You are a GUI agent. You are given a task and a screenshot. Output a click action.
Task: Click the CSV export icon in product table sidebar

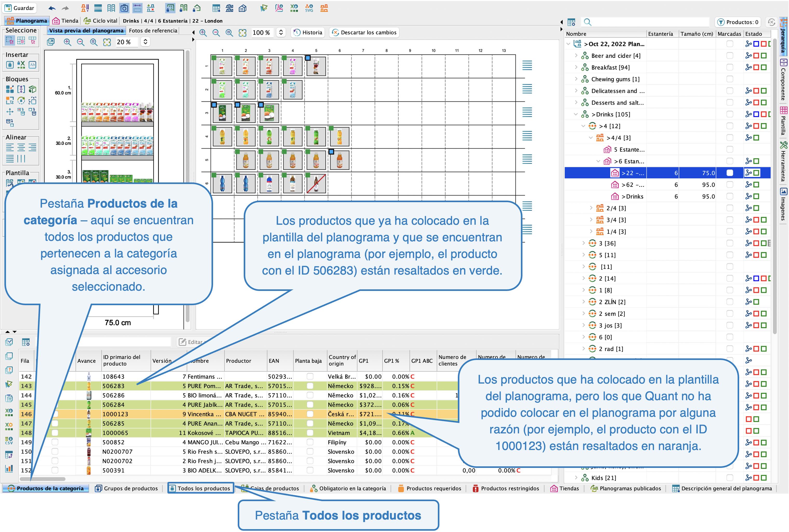click(x=9, y=440)
